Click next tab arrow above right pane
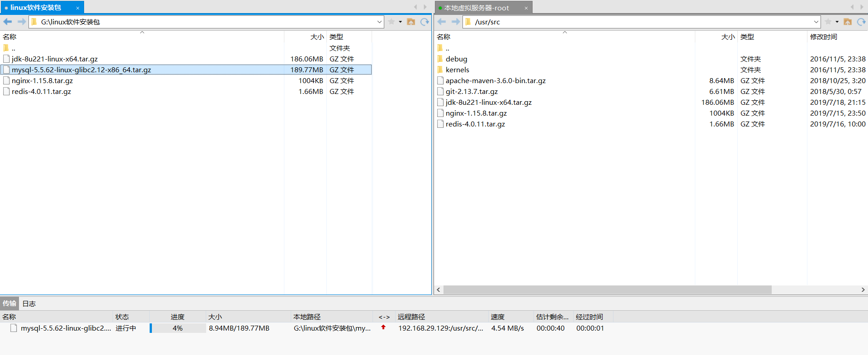This screenshot has width=868, height=355. click(862, 7)
